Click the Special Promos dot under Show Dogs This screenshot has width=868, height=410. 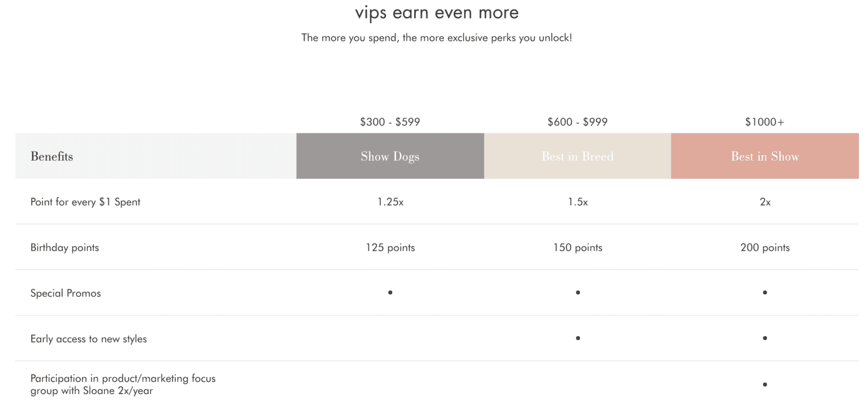[390, 292]
